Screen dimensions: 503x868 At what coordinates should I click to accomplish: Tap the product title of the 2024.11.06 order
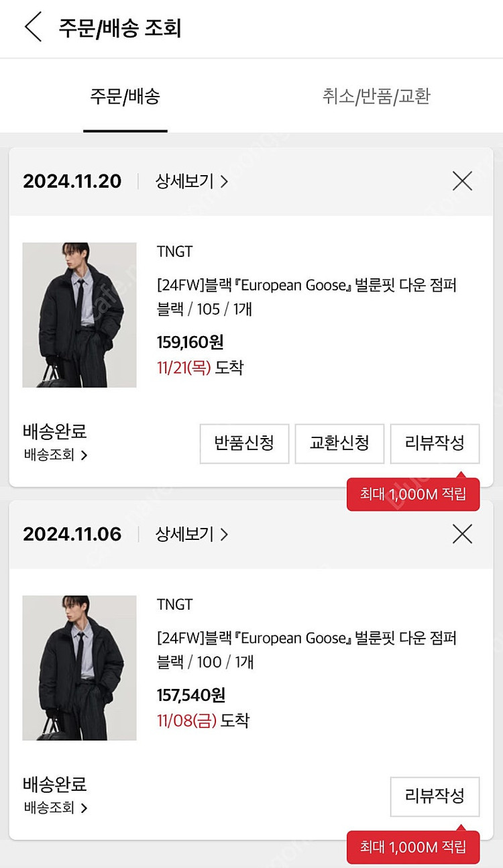[x=306, y=638]
